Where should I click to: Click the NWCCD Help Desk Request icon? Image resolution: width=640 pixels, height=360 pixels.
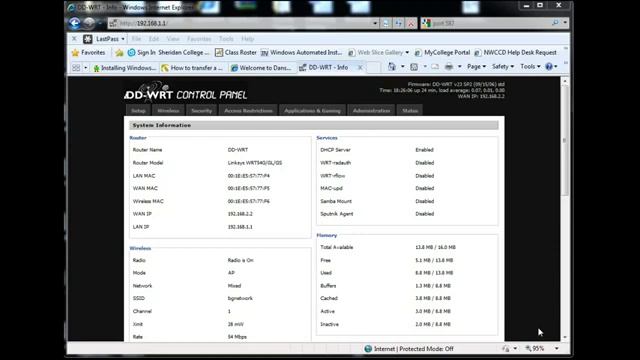[477, 53]
